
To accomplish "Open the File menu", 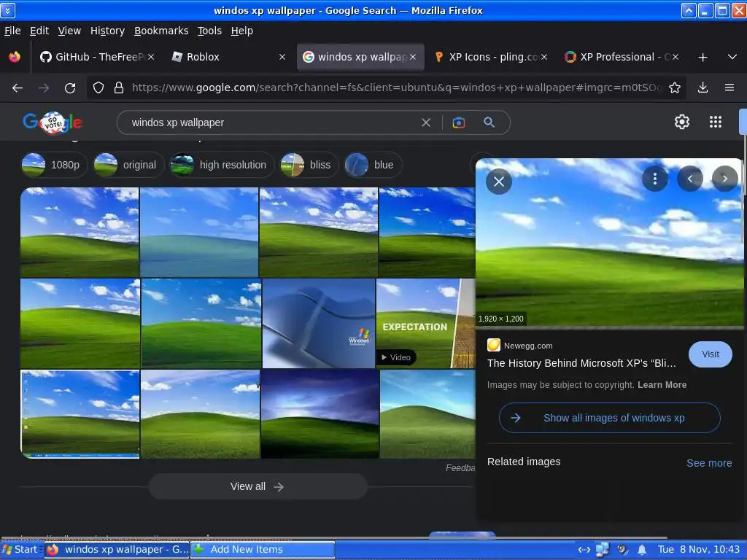I will coord(12,31).
